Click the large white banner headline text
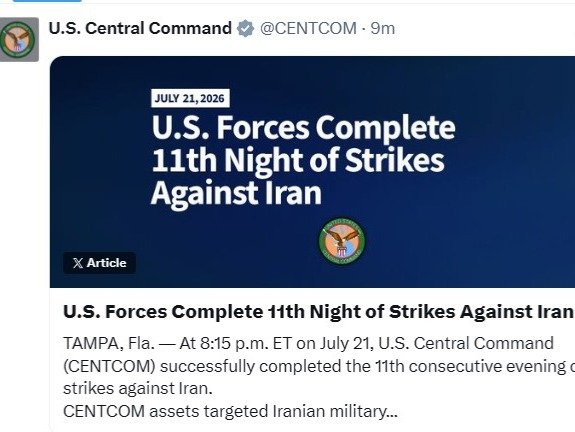 click(x=303, y=160)
